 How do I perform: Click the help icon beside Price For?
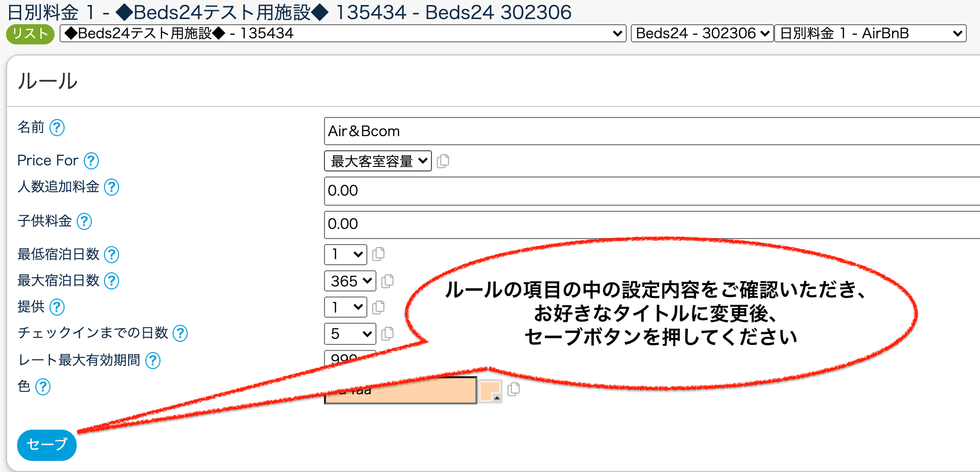pos(91,161)
